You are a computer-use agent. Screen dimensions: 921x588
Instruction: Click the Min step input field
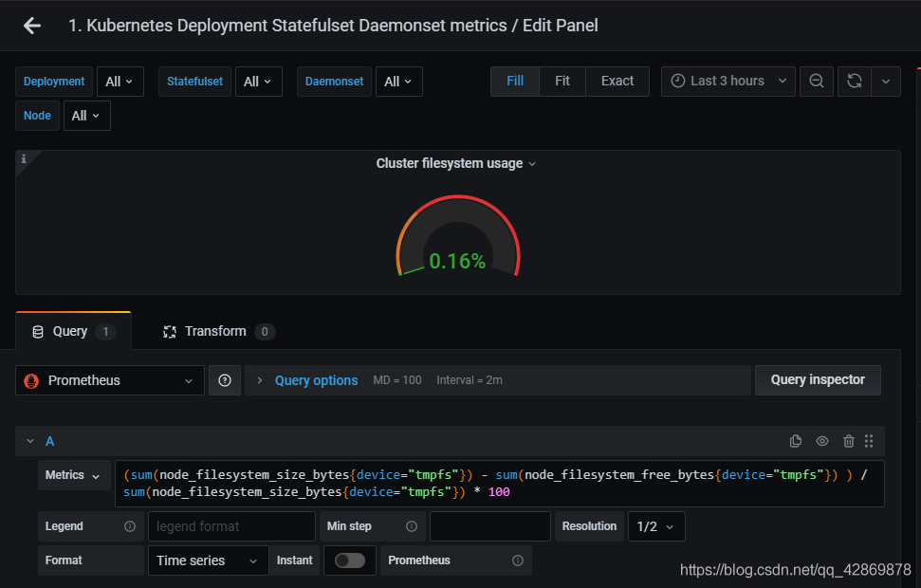489,526
